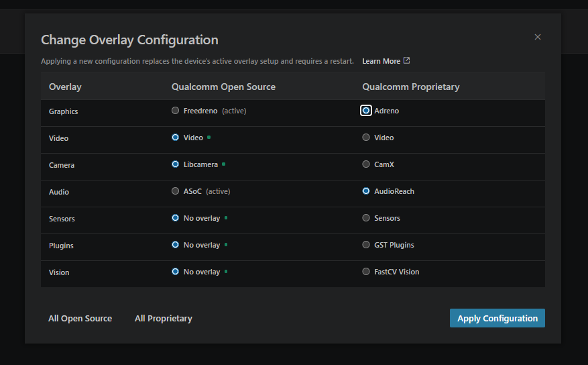Click the Change Overlay Configuration title
588x365 pixels.
(x=129, y=40)
